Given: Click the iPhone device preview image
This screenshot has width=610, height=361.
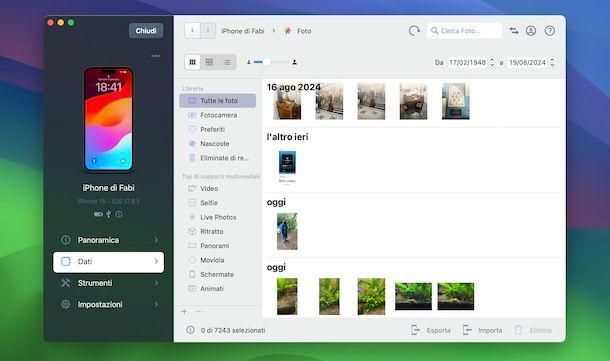Looking at the screenshot, I should (109, 119).
